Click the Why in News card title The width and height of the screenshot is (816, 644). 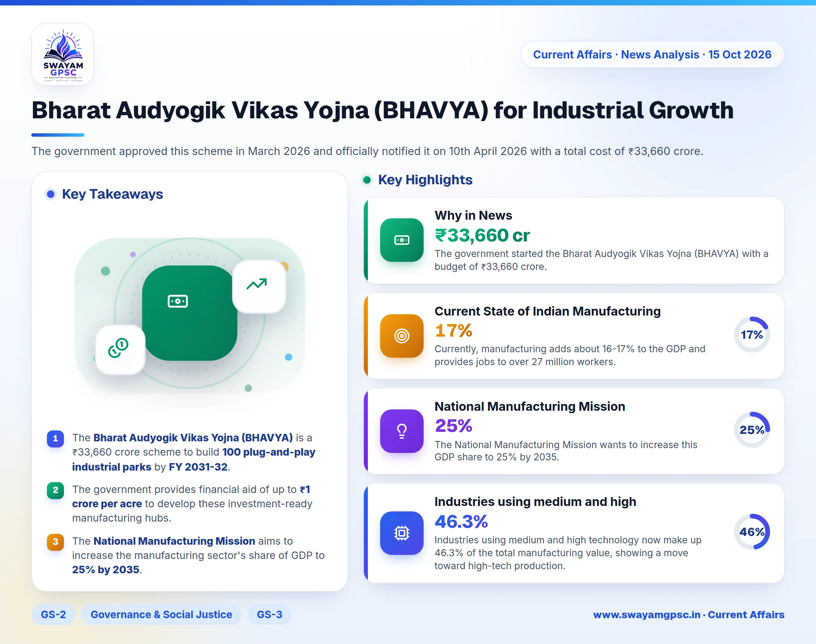[x=473, y=215]
